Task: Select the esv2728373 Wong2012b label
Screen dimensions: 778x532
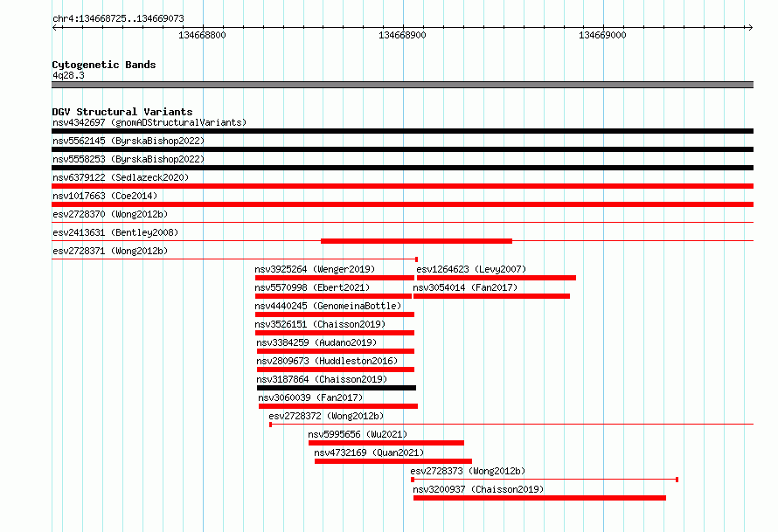Action: tap(468, 471)
